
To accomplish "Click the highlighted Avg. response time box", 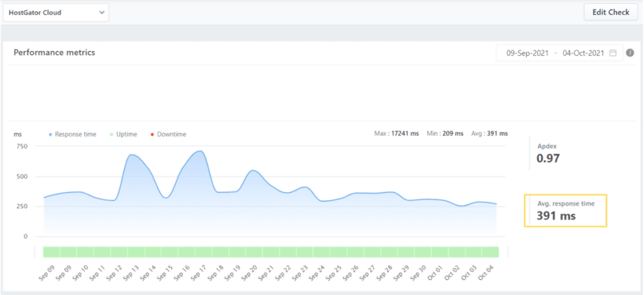I will click(x=565, y=210).
